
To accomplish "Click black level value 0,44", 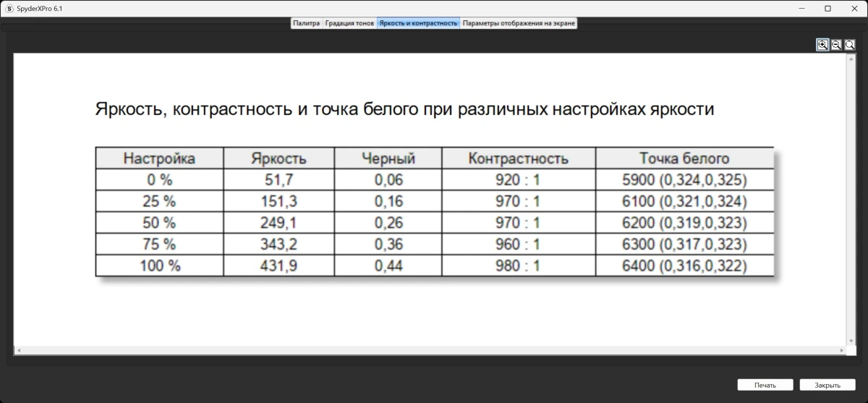I will (388, 266).
